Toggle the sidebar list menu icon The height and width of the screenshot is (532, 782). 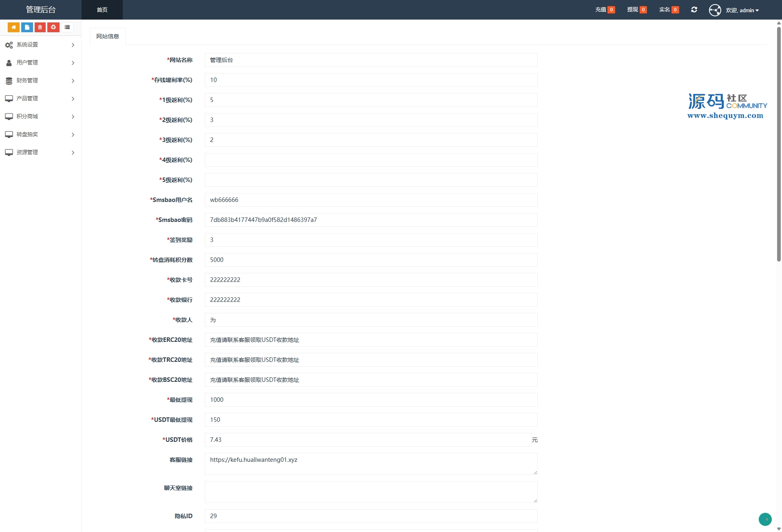click(67, 27)
